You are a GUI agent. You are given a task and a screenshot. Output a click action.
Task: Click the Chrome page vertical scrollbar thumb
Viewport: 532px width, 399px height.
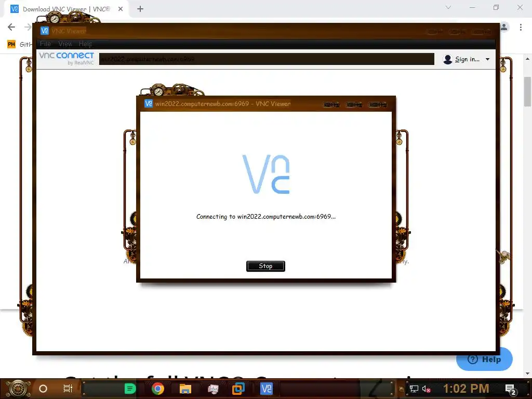(x=527, y=91)
